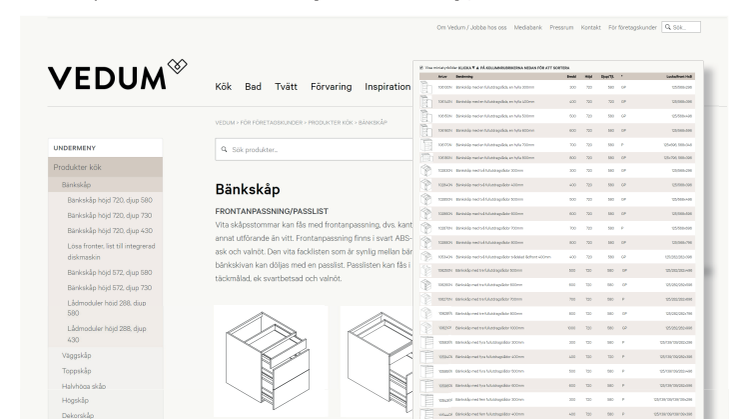Open thumbnail of one-drawer cabinet 400mm row

pos(426,102)
